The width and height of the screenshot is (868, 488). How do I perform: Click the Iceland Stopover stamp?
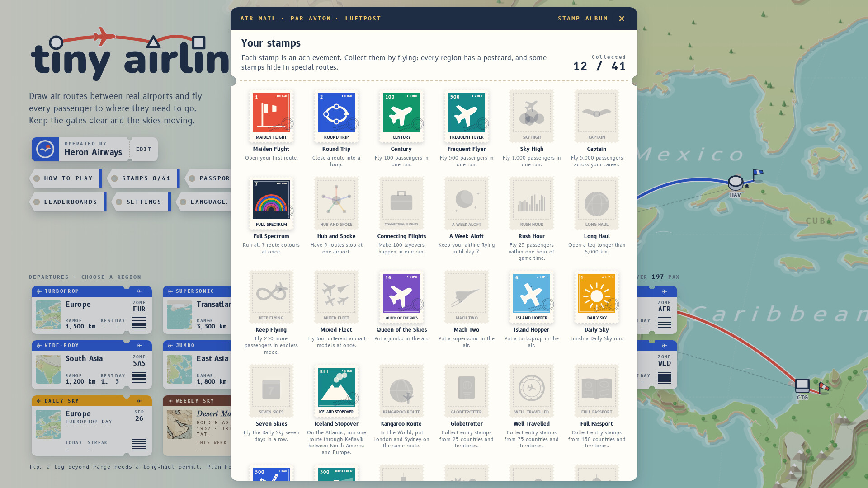click(x=336, y=391)
